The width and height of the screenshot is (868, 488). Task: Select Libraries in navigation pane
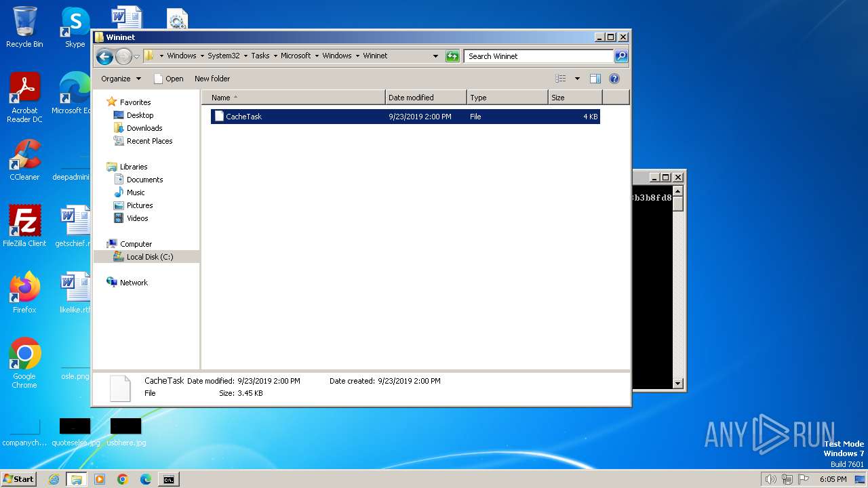134,167
